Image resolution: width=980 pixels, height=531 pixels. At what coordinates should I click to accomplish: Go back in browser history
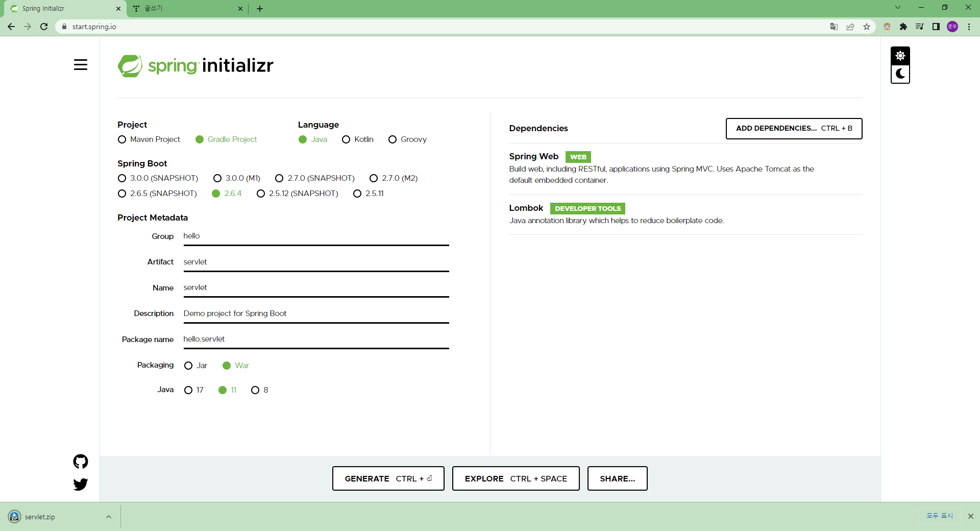[x=11, y=27]
